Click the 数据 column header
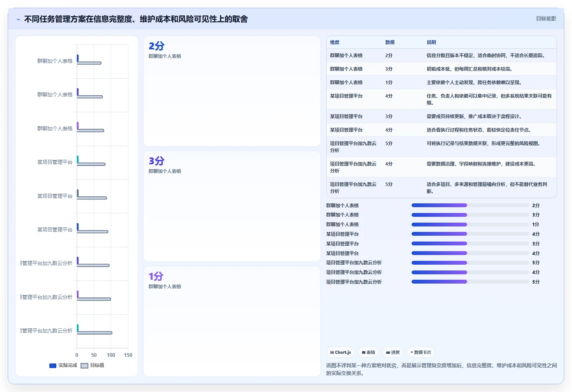572x392 pixels. click(390, 42)
